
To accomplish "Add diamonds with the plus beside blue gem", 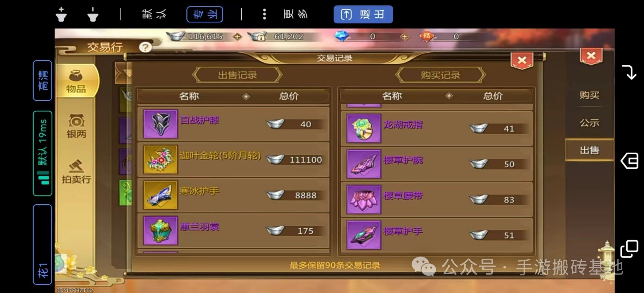I will point(405,37).
